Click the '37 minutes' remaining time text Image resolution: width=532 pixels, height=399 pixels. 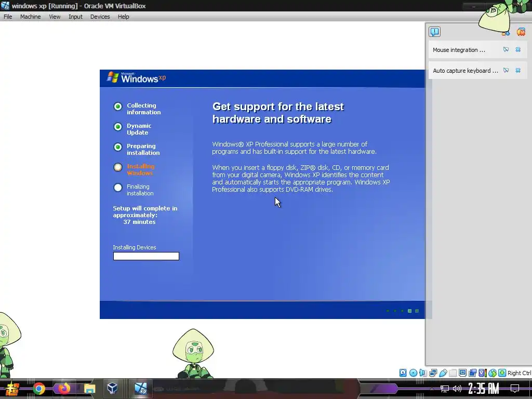point(139,222)
